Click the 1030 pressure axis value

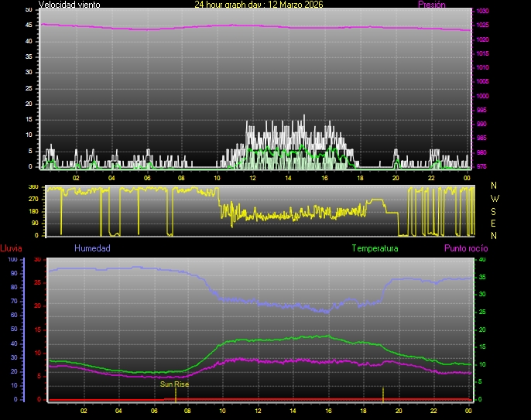tap(482, 12)
